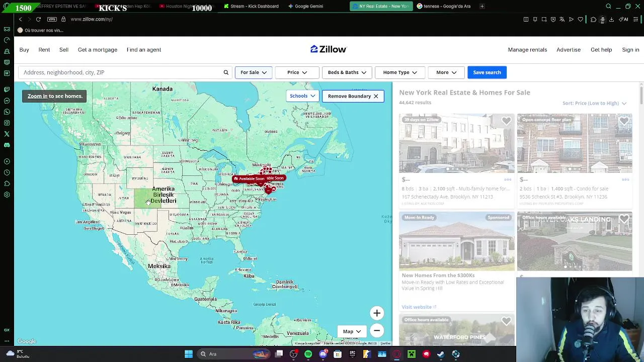
Task: Save the Schenck St condo with heart
Action: pos(624,121)
